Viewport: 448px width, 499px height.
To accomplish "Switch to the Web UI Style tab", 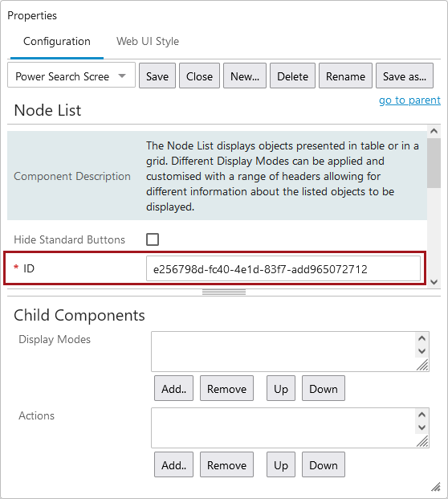I will tap(148, 41).
